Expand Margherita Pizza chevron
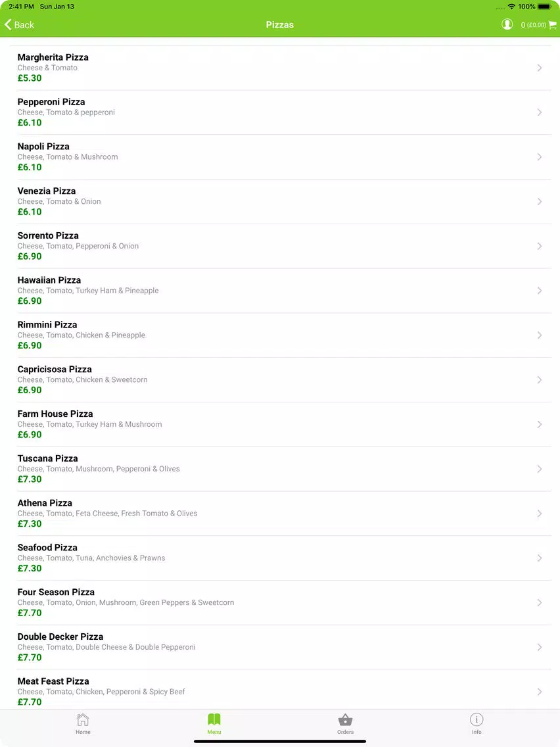The width and height of the screenshot is (560, 747). pyautogui.click(x=540, y=68)
